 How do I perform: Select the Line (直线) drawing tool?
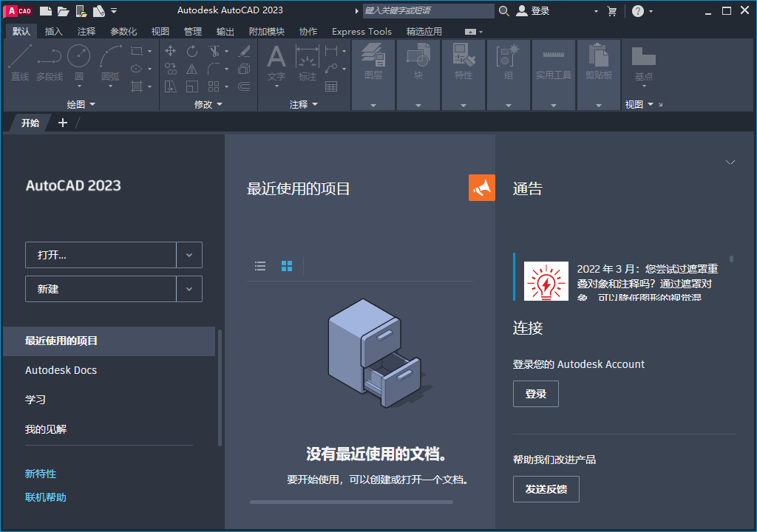click(20, 63)
